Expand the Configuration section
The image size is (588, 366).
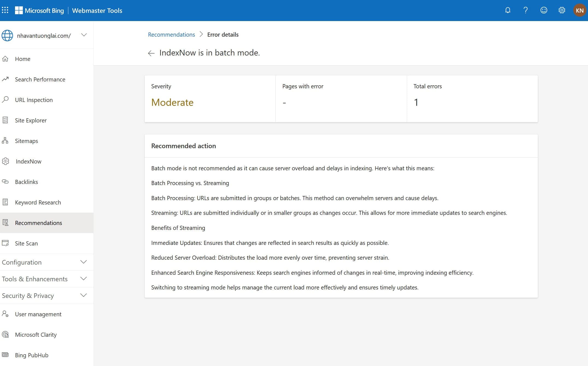pos(47,262)
